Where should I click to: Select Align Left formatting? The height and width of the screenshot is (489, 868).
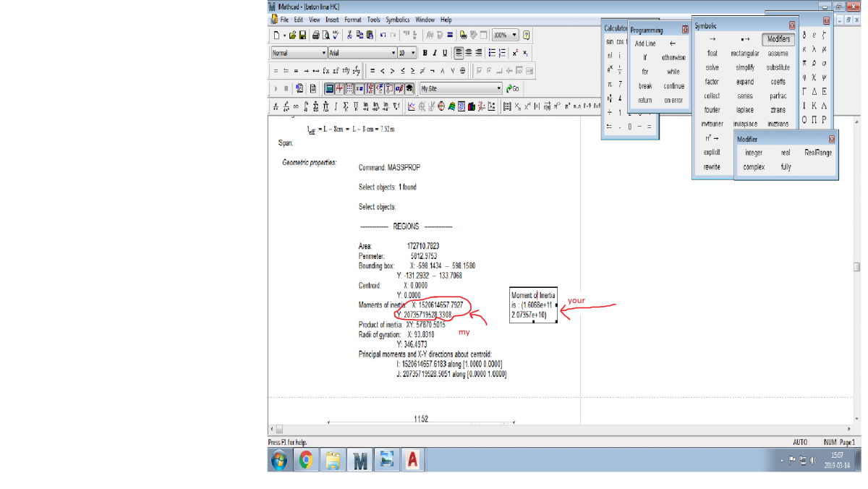[x=459, y=53]
